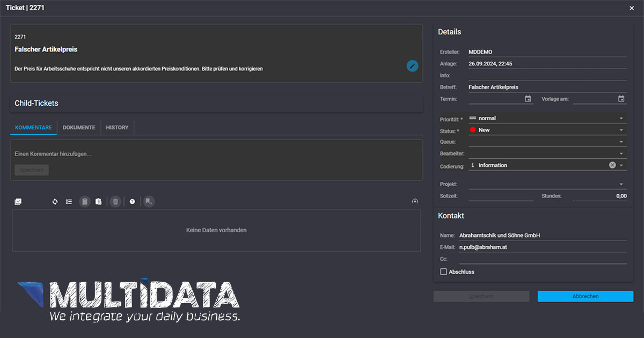Click the numbered list icon in toolbar
644x338 pixels.
[69, 202]
